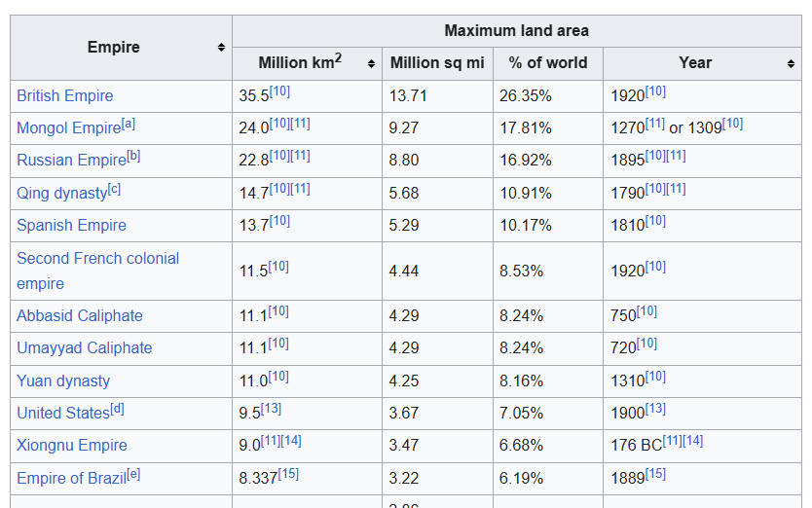The height and width of the screenshot is (508, 812).
Task: Jump to note [b] beside Russian Empire
Action: (x=133, y=156)
